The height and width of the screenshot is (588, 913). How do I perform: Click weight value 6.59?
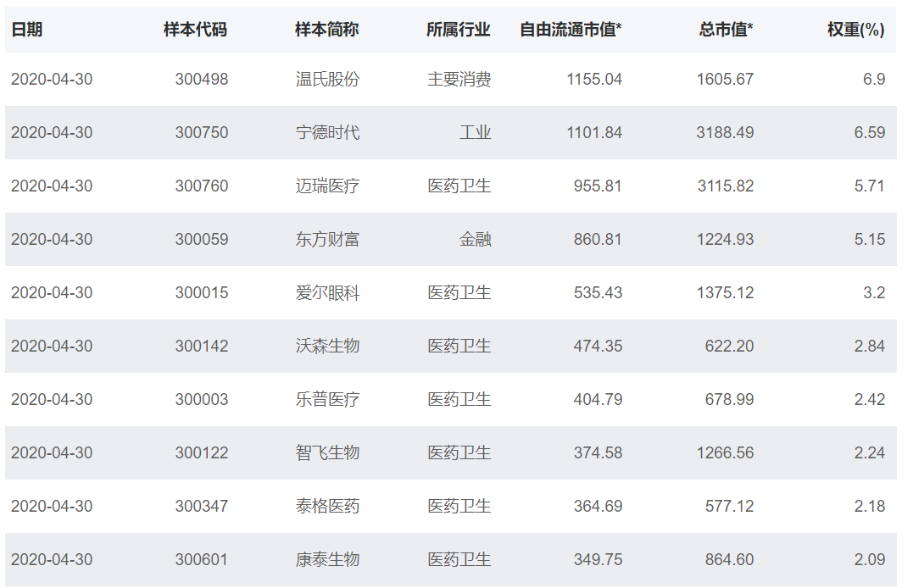coord(870,133)
